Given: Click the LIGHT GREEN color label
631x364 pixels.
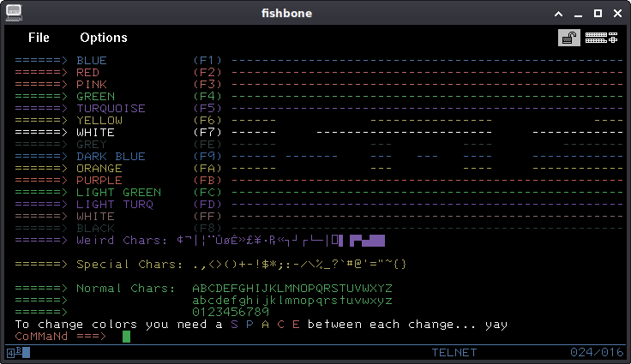Looking at the screenshot, I should [118, 193].
